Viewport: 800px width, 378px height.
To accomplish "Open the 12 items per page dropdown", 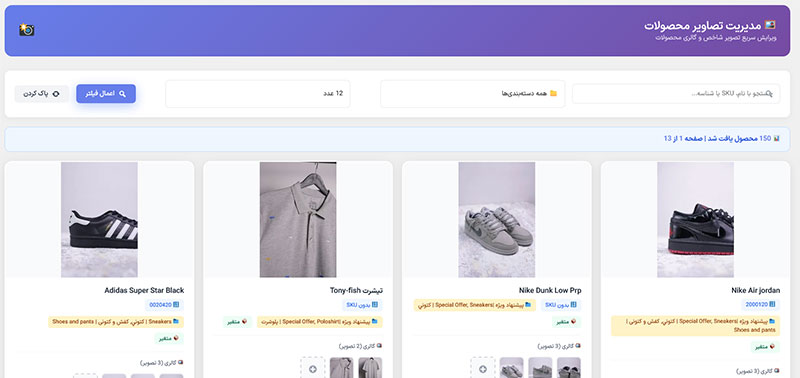I will (x=258, y=94).
